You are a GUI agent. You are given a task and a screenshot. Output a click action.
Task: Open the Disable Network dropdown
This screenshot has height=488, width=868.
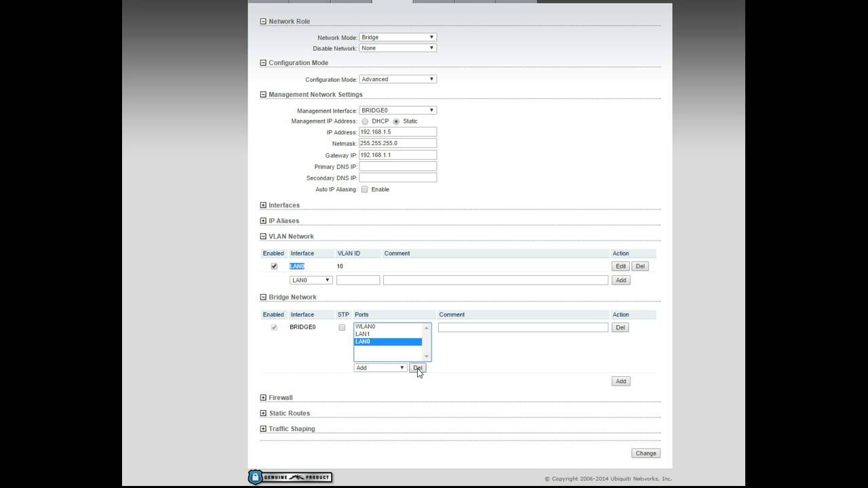(x=398, y=48)
